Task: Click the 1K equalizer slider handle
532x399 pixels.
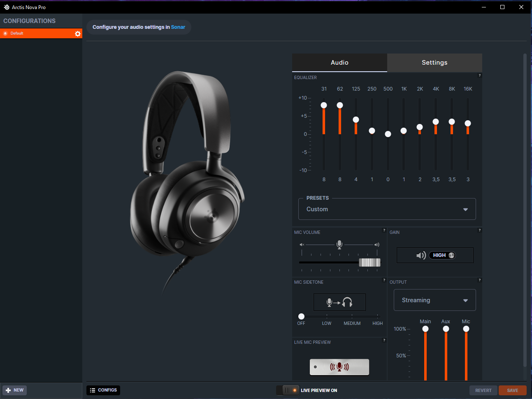Action: (404, 131)
